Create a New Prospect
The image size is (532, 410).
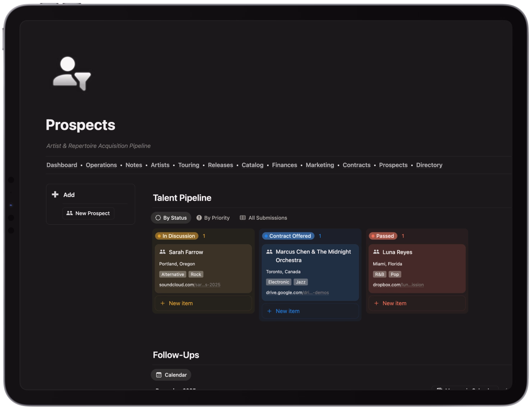pos(88,213)
